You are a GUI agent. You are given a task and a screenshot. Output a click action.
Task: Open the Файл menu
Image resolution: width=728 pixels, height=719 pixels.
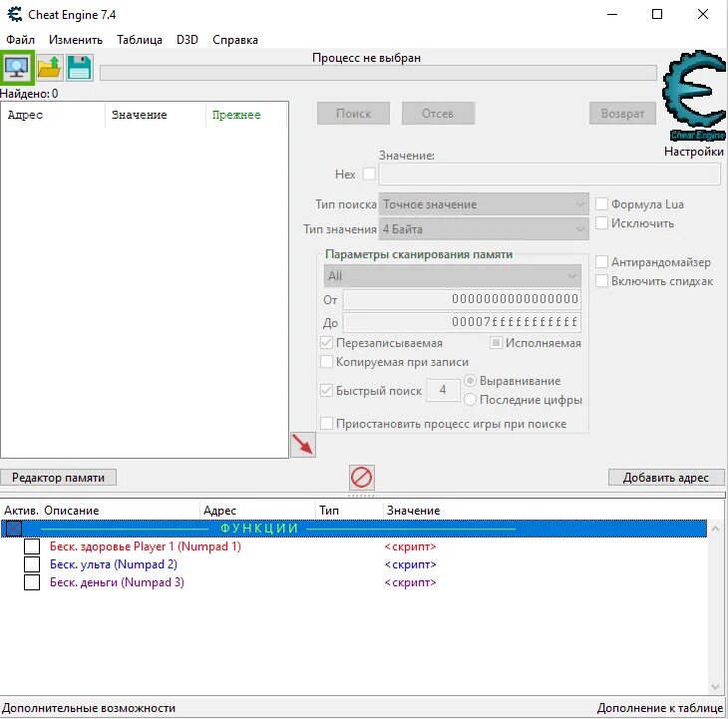pos(20,40)
